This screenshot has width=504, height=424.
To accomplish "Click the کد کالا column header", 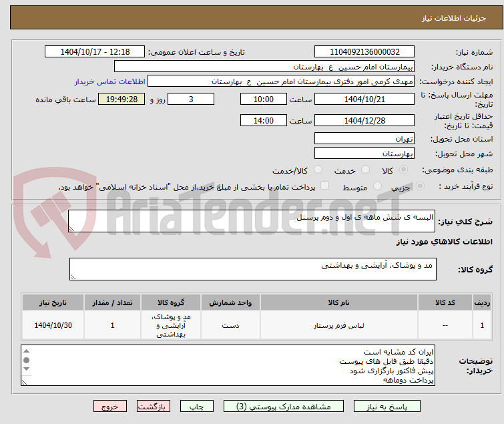I will (x=445, y=302).
